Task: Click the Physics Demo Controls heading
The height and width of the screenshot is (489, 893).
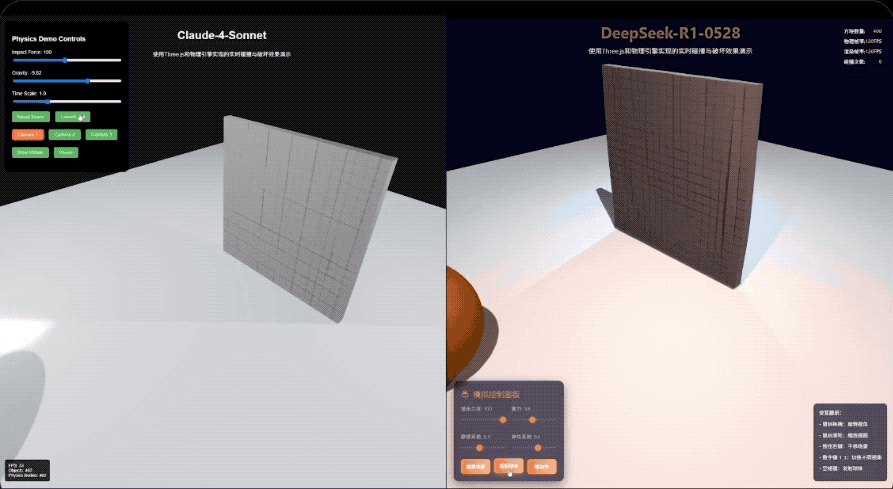Action: click(x=48, y=39)
